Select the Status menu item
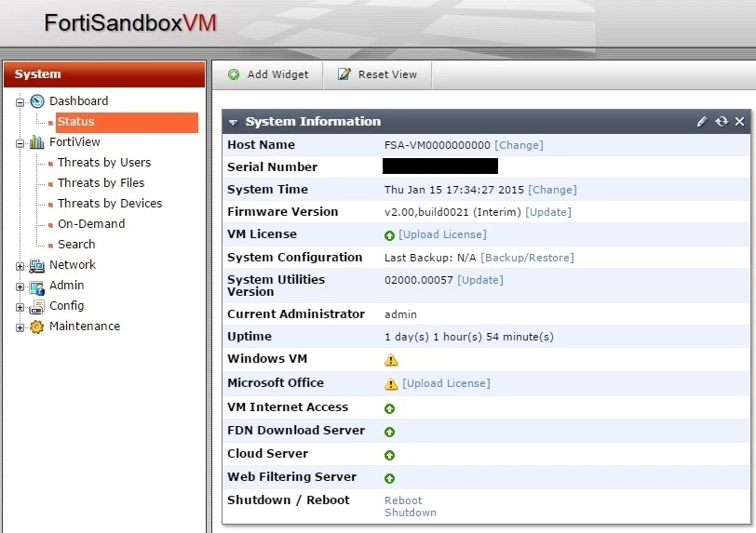 (127, 122)
